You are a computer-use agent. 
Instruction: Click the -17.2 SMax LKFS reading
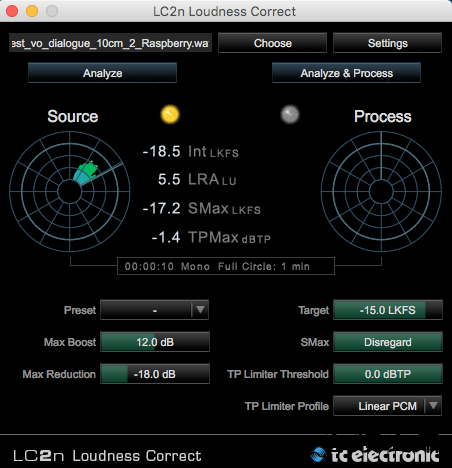pyautogui.click(x=201, y=209)
